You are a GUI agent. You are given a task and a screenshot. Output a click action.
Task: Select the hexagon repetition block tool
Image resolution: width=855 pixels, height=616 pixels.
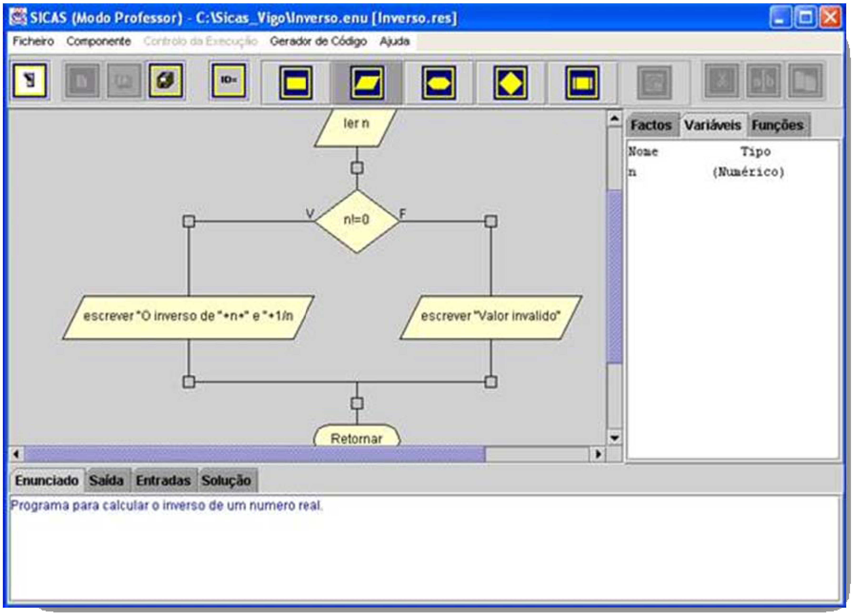click(438, 83)
